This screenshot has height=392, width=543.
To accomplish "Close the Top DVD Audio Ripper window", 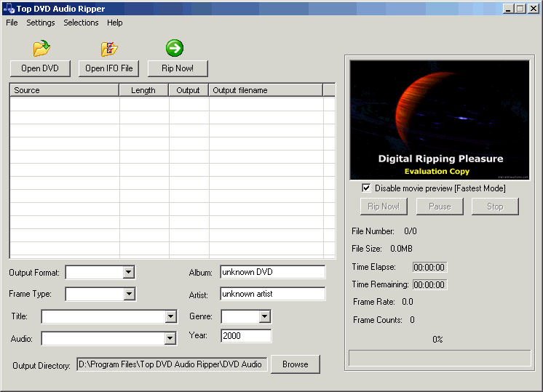I will coord(533,9).
